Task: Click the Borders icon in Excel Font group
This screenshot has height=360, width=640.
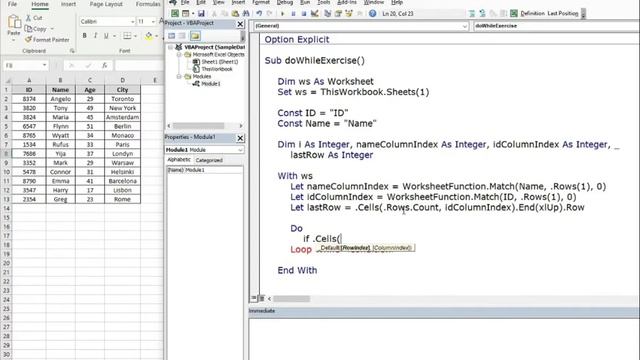Action: (127, 36)
